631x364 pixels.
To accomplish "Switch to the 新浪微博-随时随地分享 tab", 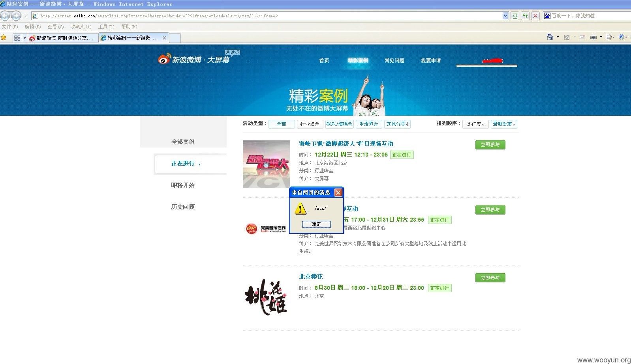I will click(x=63, y=38).
